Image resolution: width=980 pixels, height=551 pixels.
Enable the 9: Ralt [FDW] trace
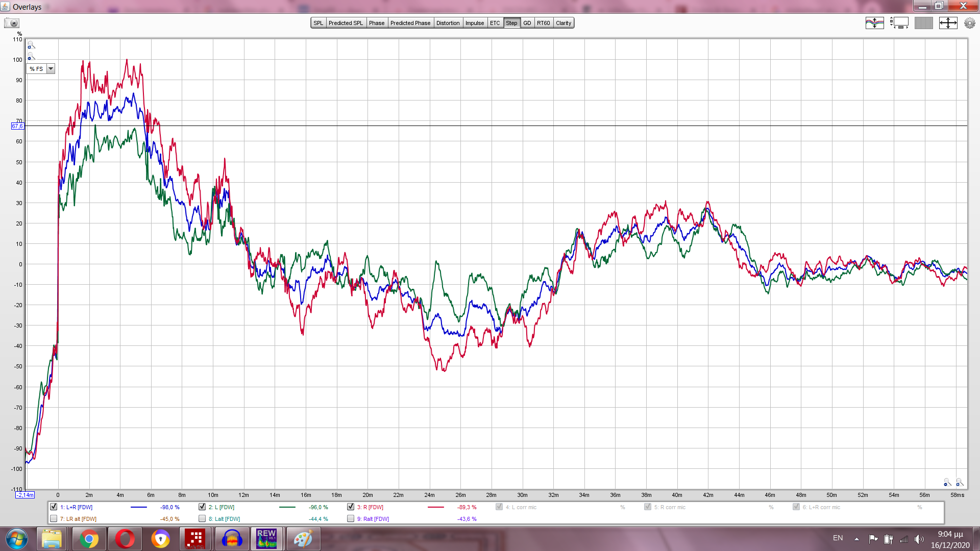coord(351,518)
